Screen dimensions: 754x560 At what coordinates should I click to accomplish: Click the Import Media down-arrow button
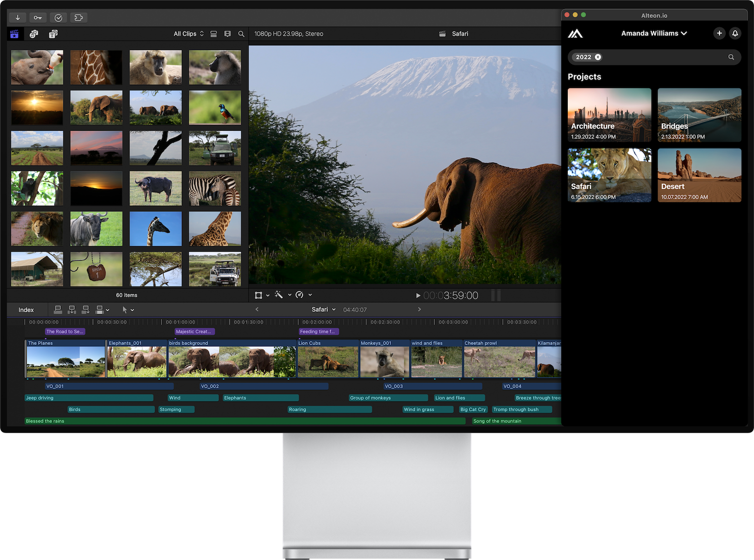click(x=18, y=18)
